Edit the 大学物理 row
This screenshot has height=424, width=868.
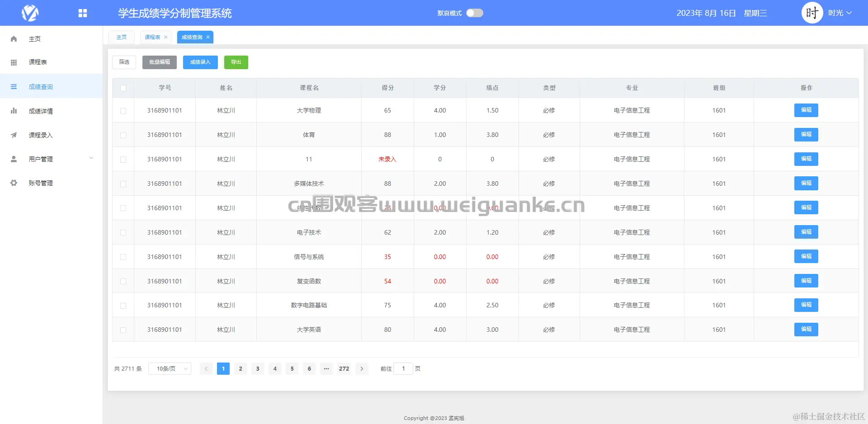click(806, 110)
